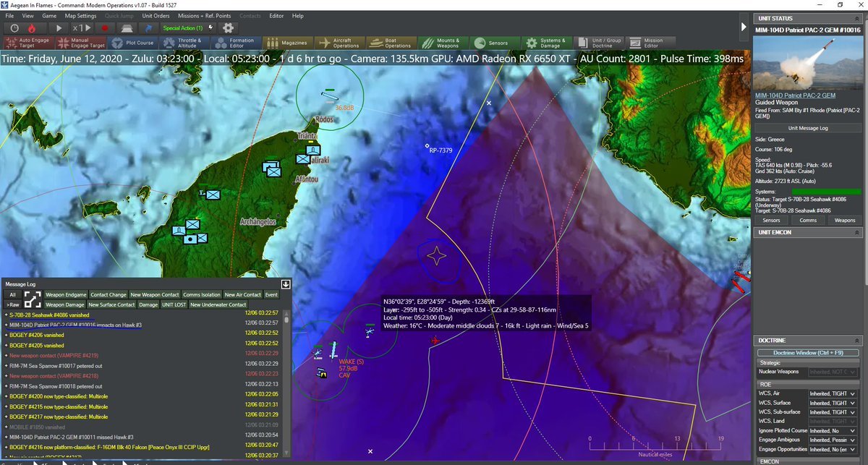Collapse the UNIT EMCON section

tap(857, 233)
